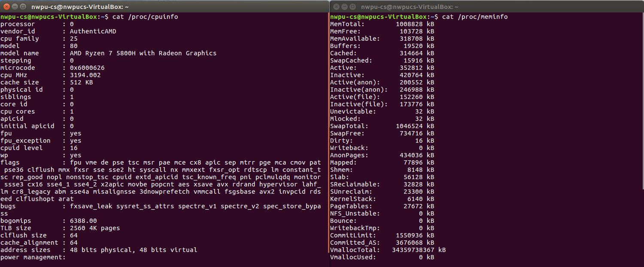Click the cpuid level value 16
The height and width of the screenshot is (267, 644).
(x=73, y=148)
